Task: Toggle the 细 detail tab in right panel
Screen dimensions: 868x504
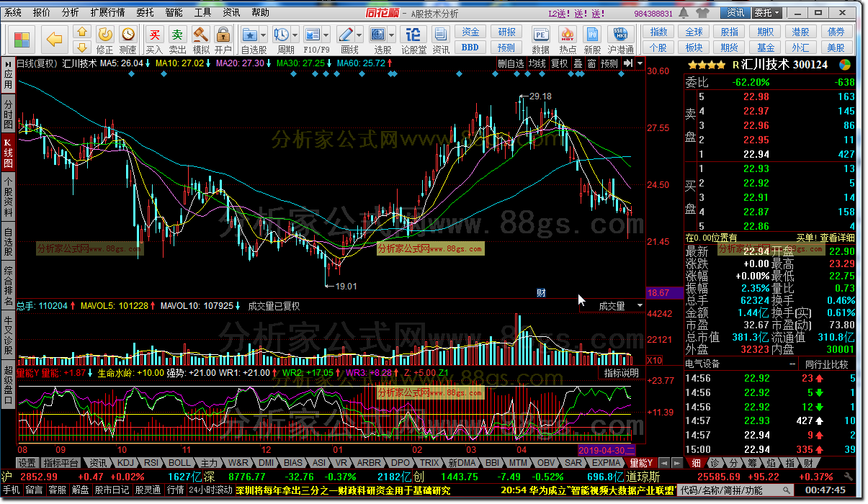Action: point(696,463)
